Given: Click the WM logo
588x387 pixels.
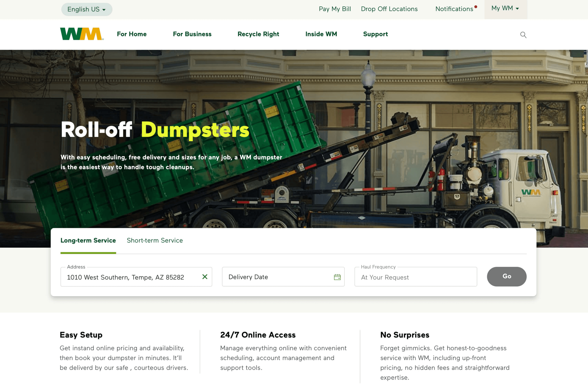Looking at the screenshot, I should [82, 34].
